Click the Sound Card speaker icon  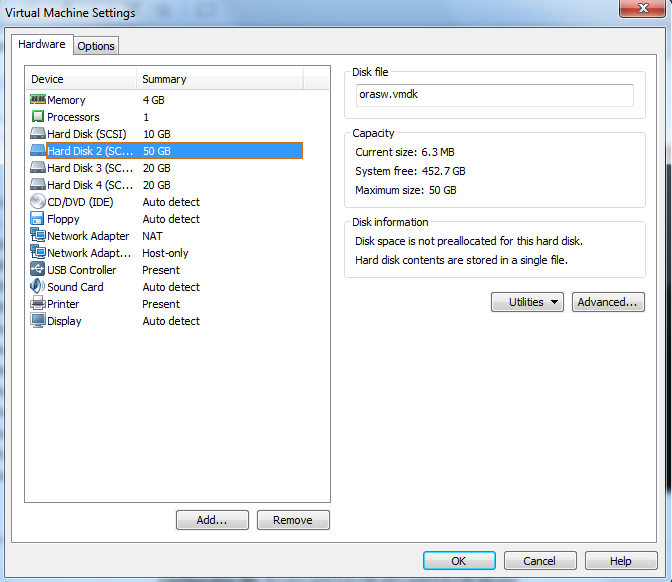(x=37, y=286)
